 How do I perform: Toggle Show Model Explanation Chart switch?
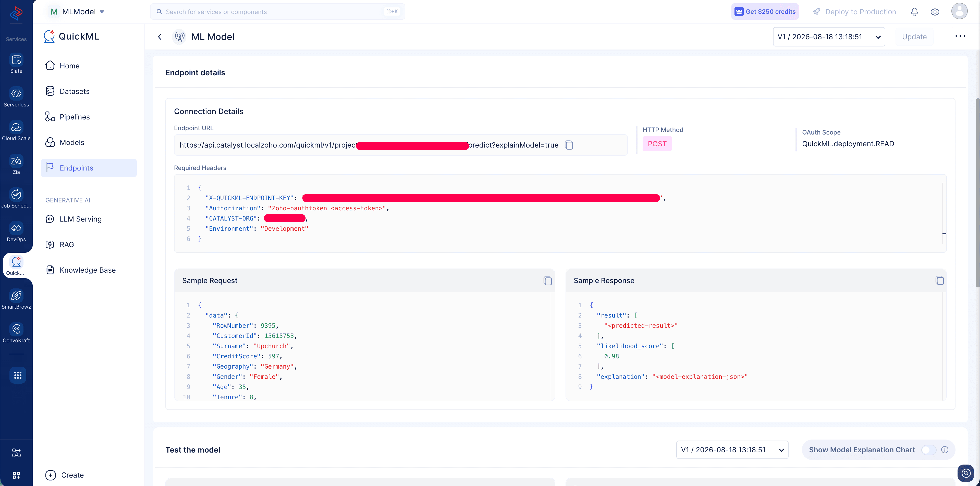tap(928, 450)
